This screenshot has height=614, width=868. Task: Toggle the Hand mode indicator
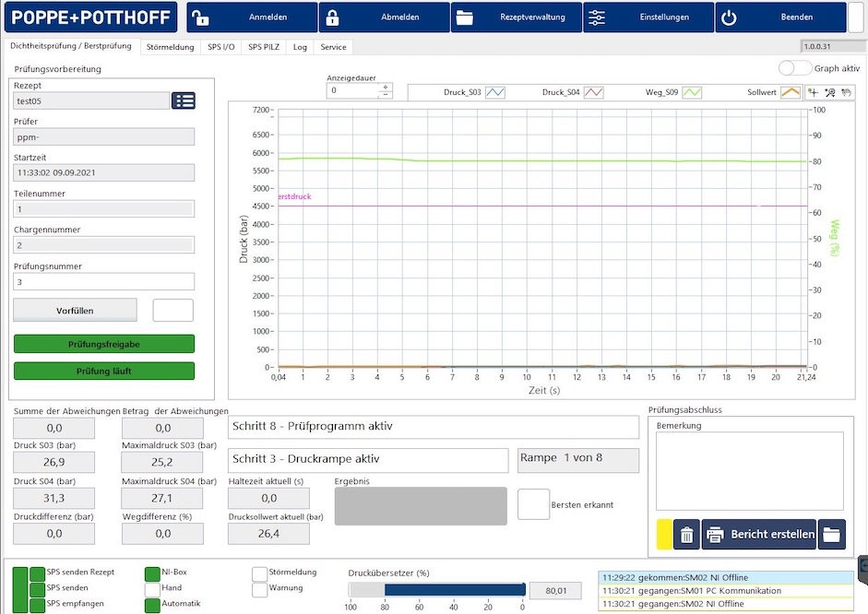151,588
